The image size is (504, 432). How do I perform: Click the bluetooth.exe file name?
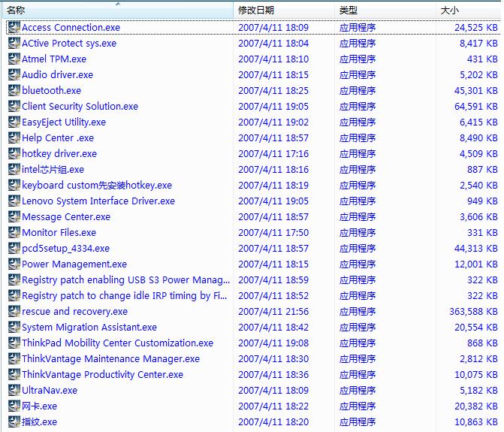point(51,91)
